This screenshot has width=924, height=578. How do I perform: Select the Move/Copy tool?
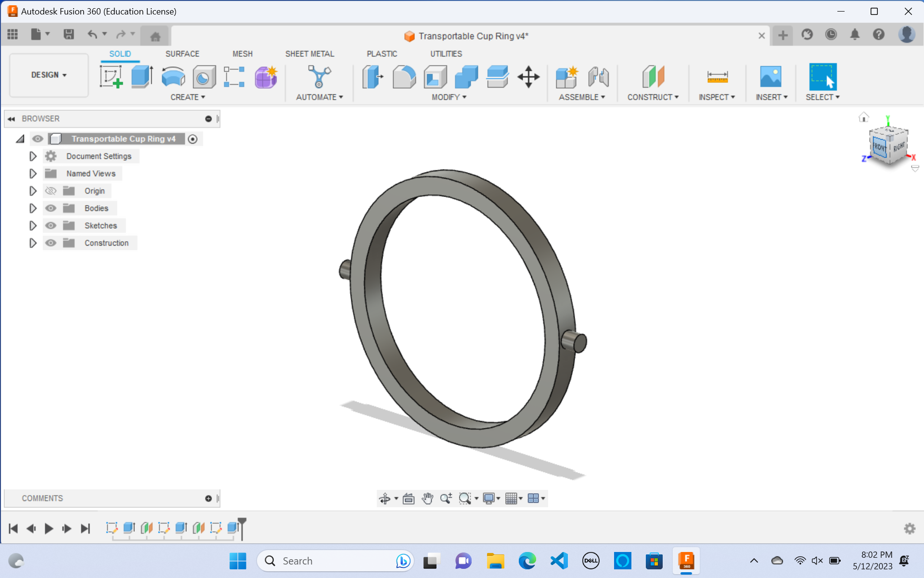(528, 77)
